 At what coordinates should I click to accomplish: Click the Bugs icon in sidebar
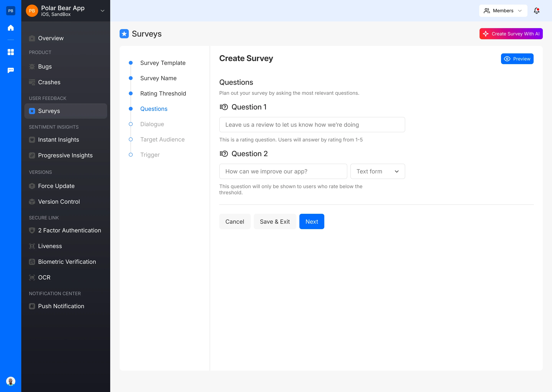point(32,67)
